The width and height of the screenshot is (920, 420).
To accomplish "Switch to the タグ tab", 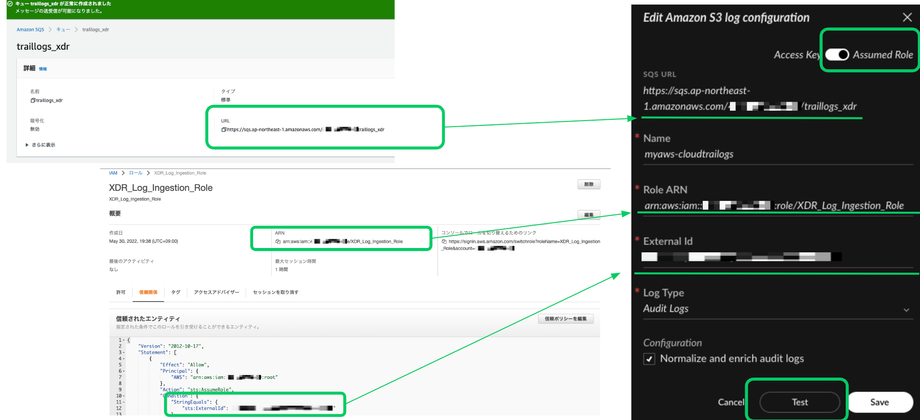I will pos(175,292).
